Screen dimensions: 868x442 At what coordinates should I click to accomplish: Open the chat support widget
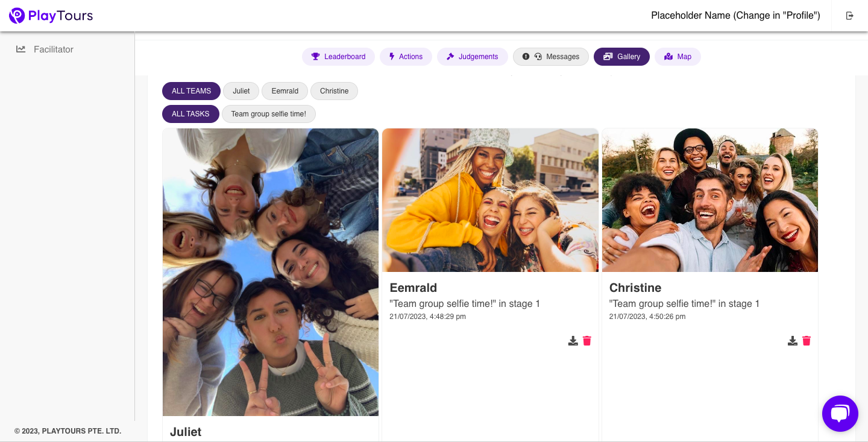(840, 414)
